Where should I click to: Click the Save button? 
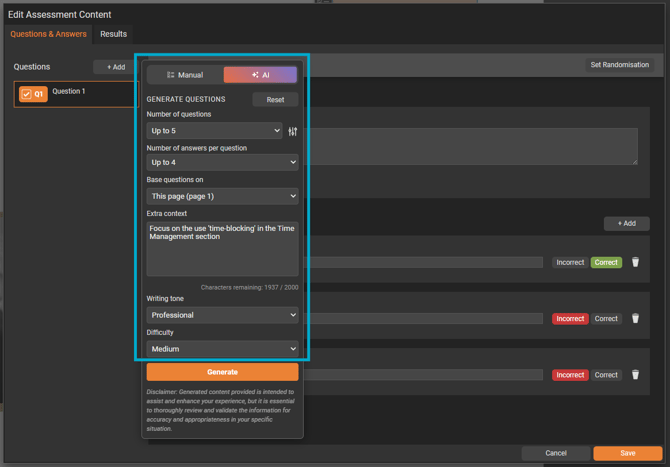point(628,453)
